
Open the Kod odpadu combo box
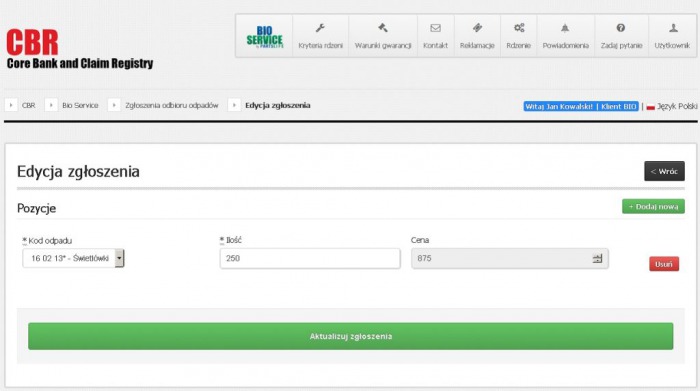point(73,258)
